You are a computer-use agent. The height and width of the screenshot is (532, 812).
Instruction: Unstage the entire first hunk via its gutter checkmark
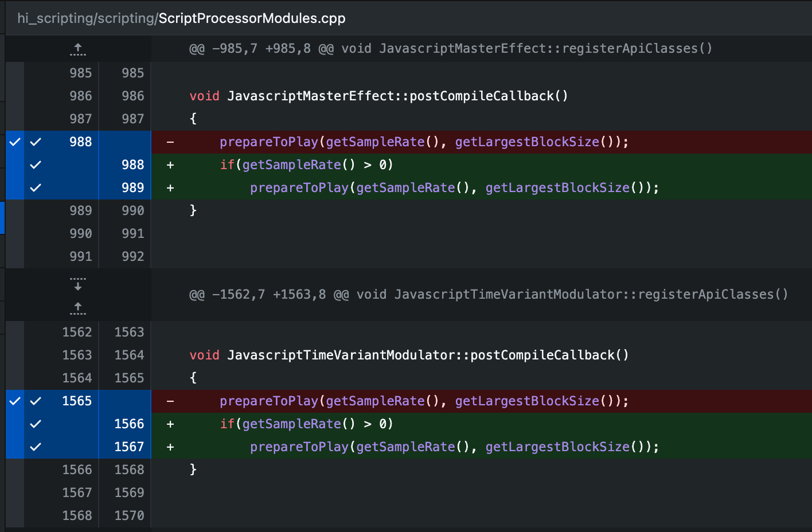pos(14,142)
